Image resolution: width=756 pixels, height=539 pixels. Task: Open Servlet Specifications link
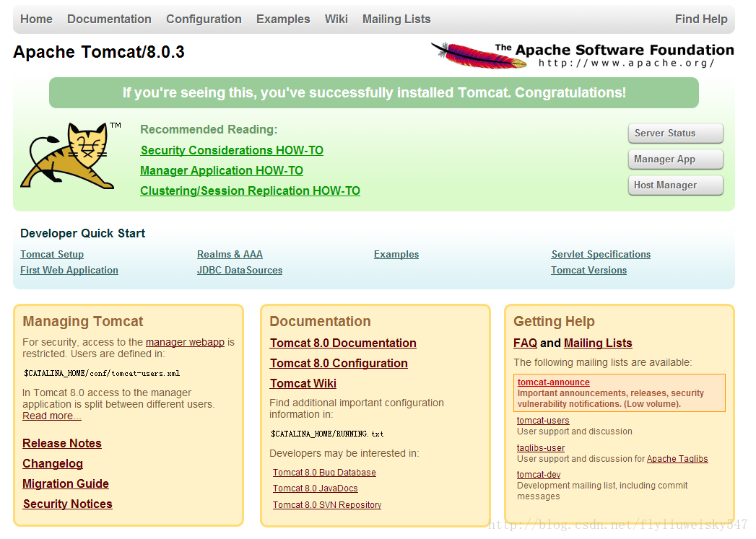[601, 254]
